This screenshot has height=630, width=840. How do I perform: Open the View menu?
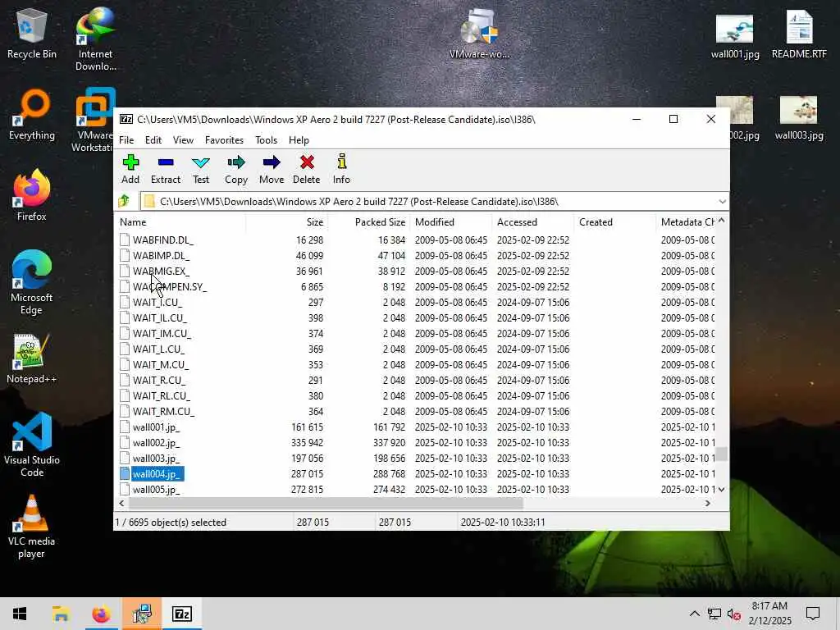tap(183, 140)
